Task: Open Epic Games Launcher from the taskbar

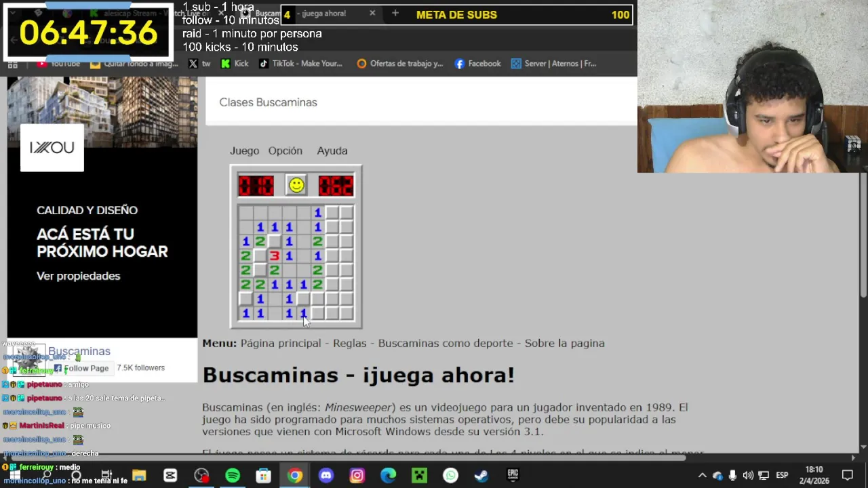Action: pyautogui.click(x=513, y=475)
